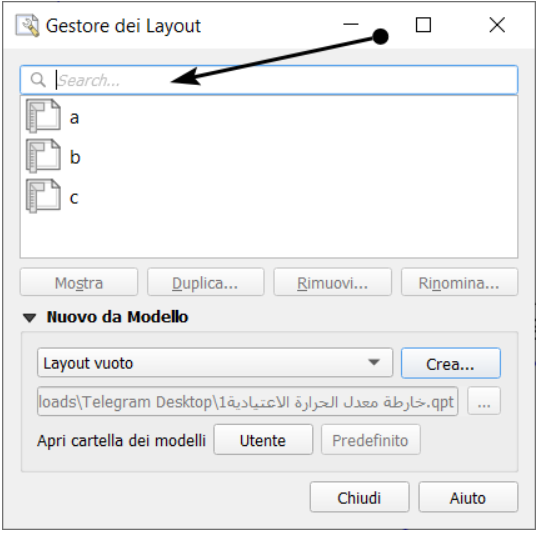Open the Layout vuoto dropdown
The width and height of the screenshot is (539, 533).
215,363
